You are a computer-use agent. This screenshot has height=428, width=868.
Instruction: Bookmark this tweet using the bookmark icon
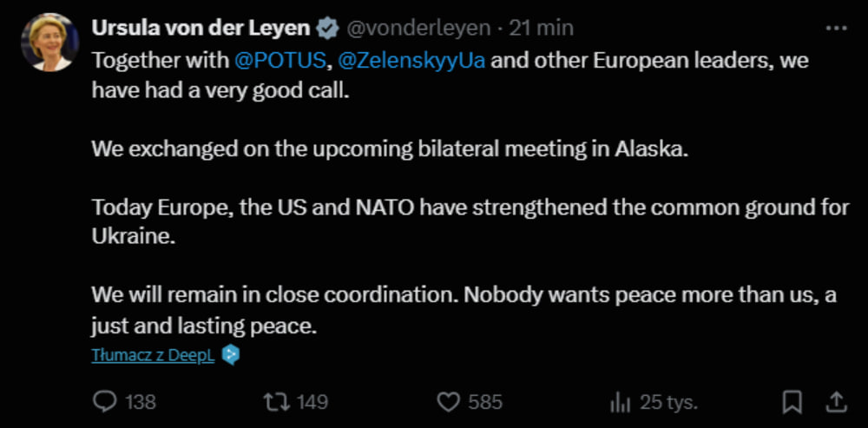[x=792, y=402]
